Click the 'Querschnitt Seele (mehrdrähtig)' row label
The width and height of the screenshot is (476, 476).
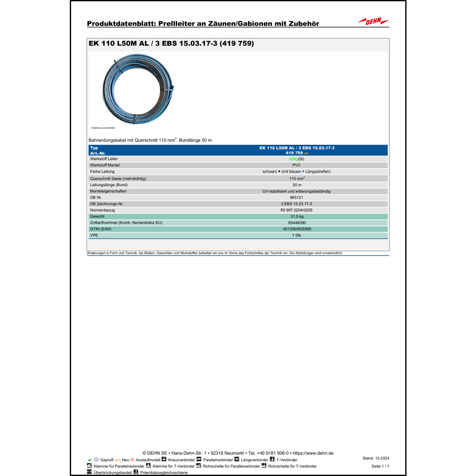click(118, 179)
